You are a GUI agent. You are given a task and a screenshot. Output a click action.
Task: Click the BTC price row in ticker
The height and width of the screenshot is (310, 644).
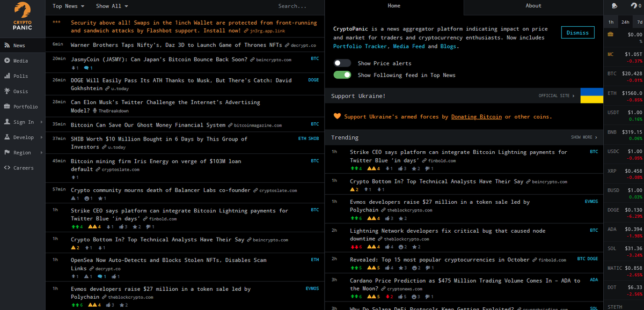pyautogui.click(x=624, y=76)
